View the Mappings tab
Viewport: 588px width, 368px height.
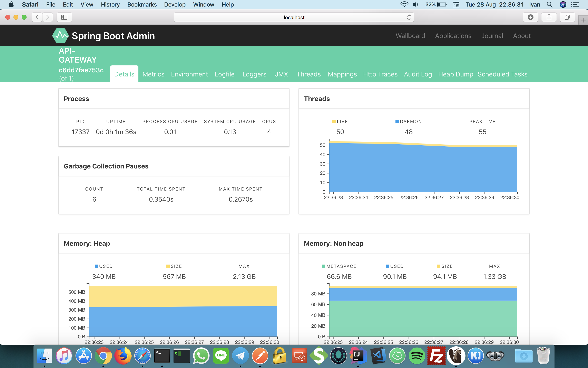342,74
